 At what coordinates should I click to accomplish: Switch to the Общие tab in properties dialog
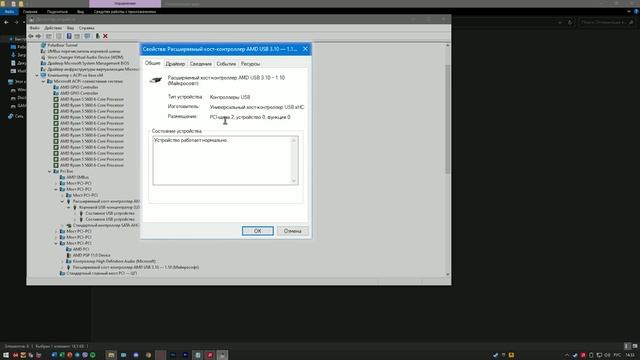152,63
